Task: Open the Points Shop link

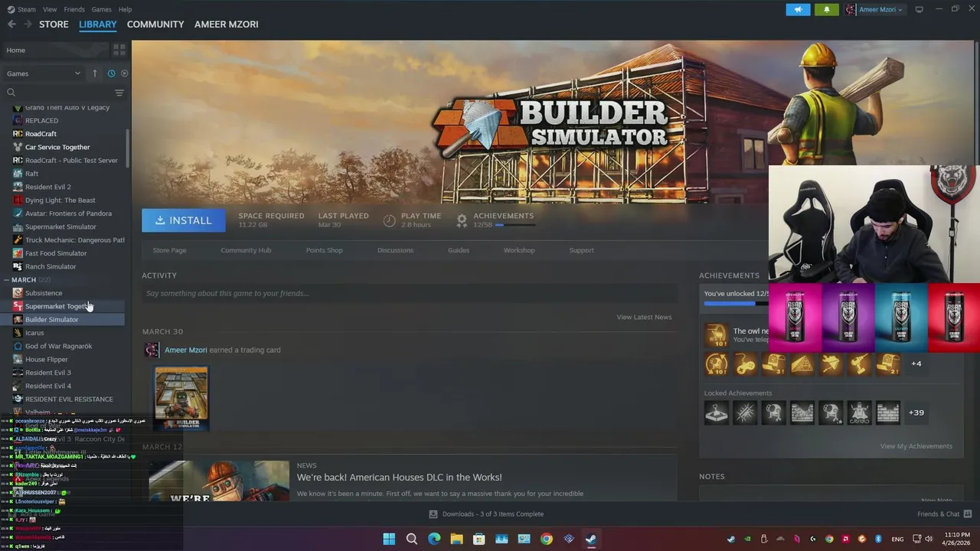Action: point(324,250)
